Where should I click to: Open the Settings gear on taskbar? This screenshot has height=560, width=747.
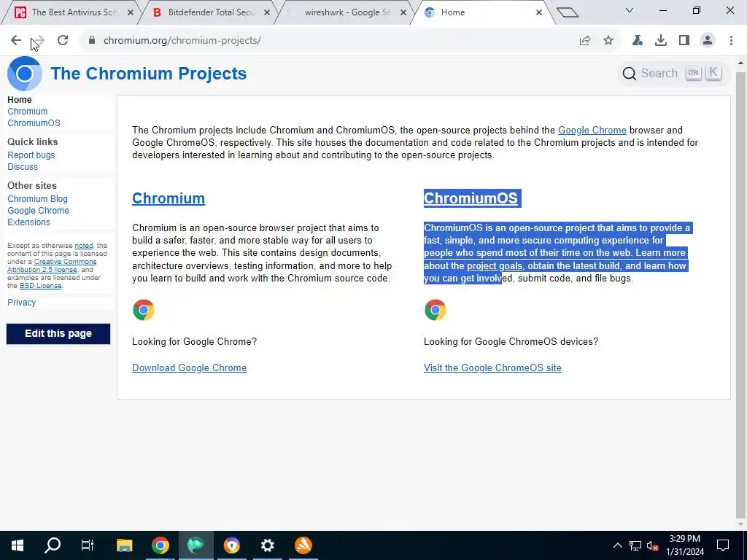[267, 545]
